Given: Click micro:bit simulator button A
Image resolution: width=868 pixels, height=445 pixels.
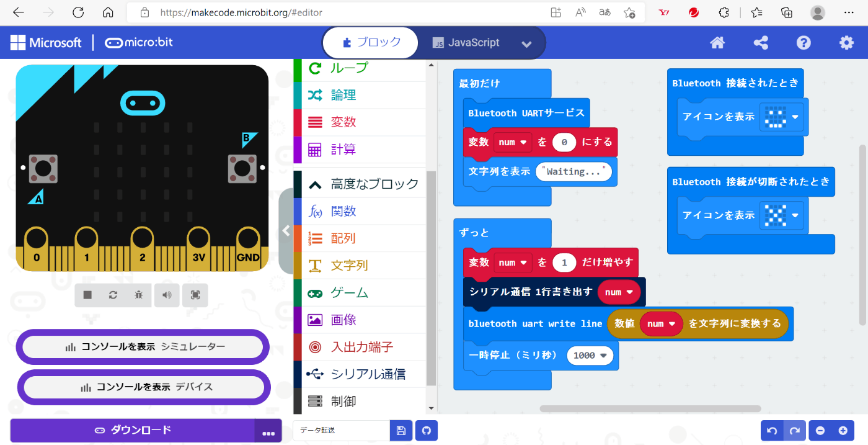Looking at the screenshot, I should [x=43, y=169].
